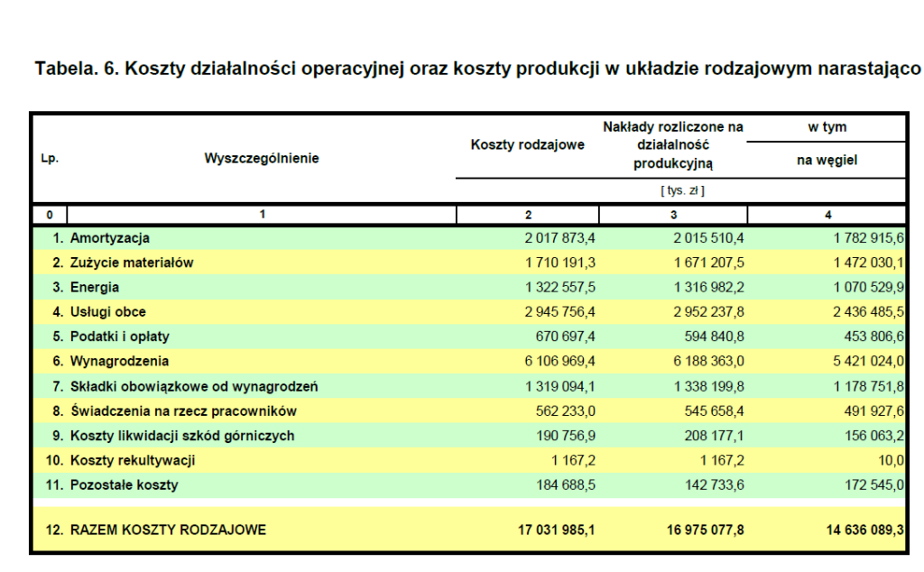This screenshot has height=572, width=924.
Task: Click the '[ tys. zł ]' unit label
Action: [682, 190]
